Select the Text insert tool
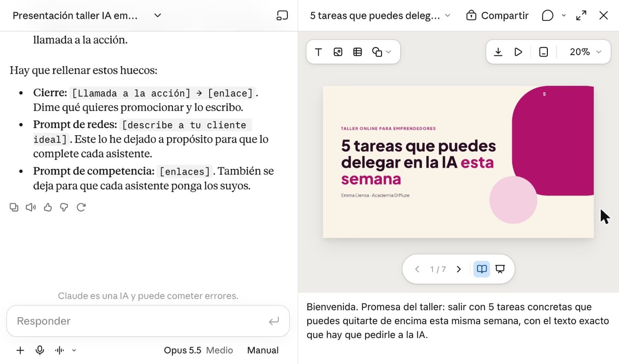619x364 pixels. coord(318,52)
